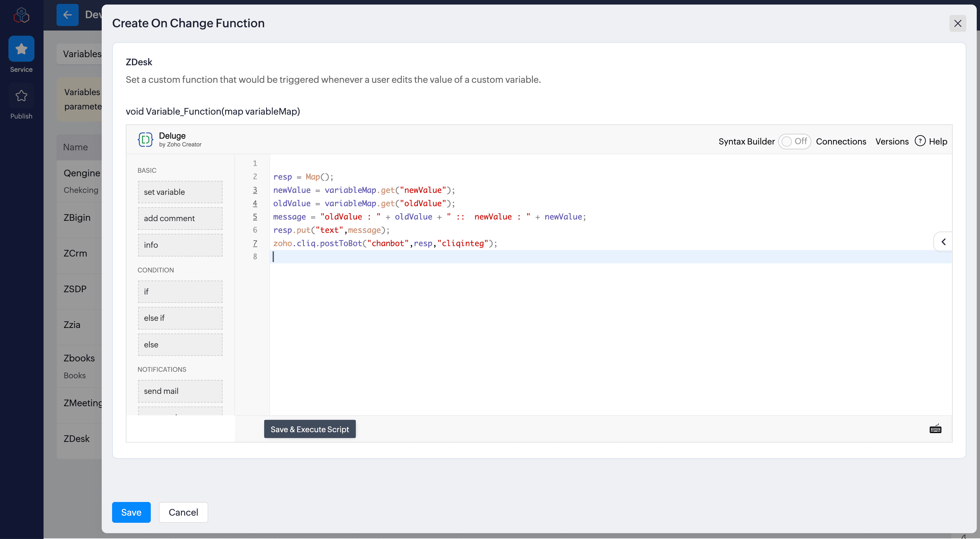This screenshot has height=539, width=980.
Task: Click the back arrow button
Action: click(x=67, y=15)
